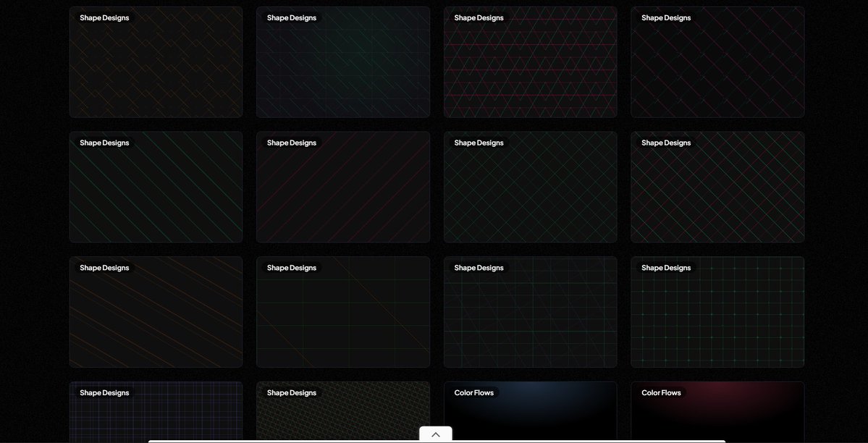The width and height of the screenshot is (868, 443).
Task: Click the Shape Designs label on green dotted grid card
Action: point(666,267)
